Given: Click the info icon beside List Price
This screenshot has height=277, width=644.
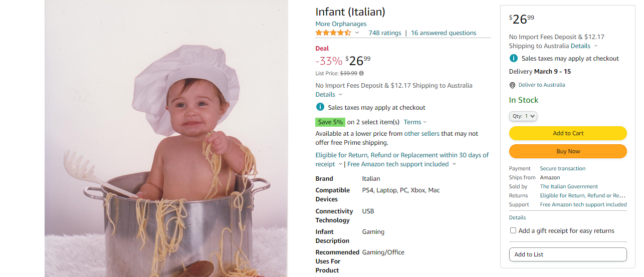Looking at the screenshot, I should pos(361,73).
